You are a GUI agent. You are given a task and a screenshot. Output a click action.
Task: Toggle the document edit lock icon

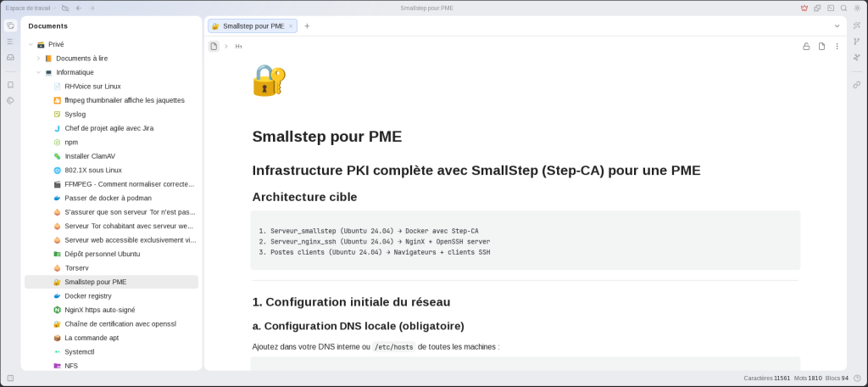(x=806, y=46)
